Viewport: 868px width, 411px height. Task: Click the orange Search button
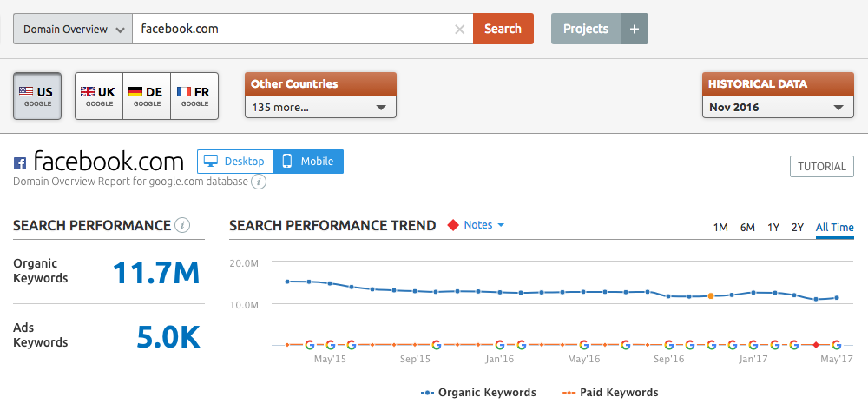[503, 29]
